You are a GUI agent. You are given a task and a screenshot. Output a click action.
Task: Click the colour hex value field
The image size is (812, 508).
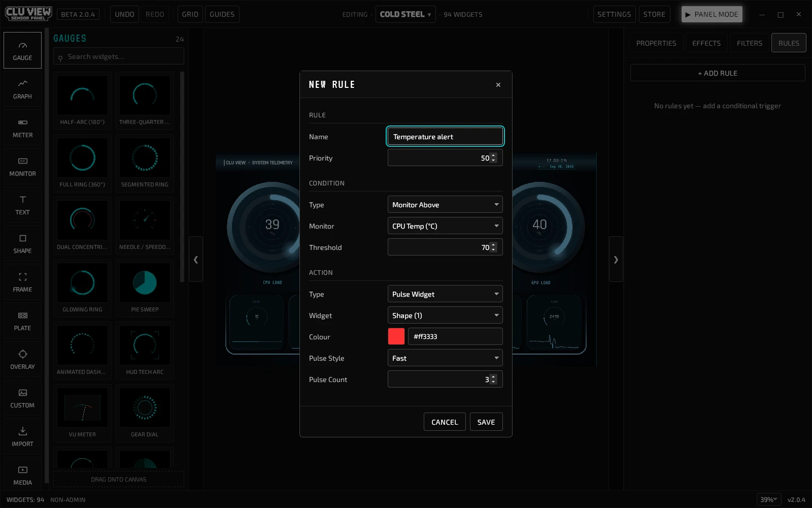[455, 336]
